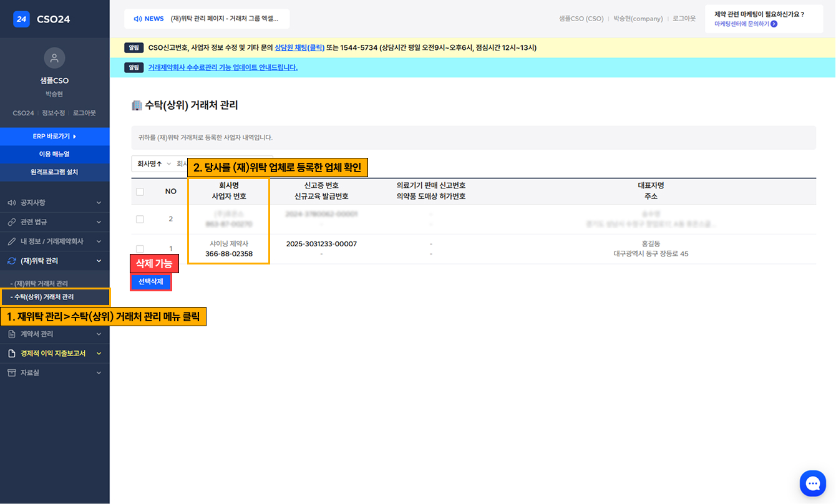Expand the 경제적 이익 지출보고서 menu chevron

coord(99,354)
